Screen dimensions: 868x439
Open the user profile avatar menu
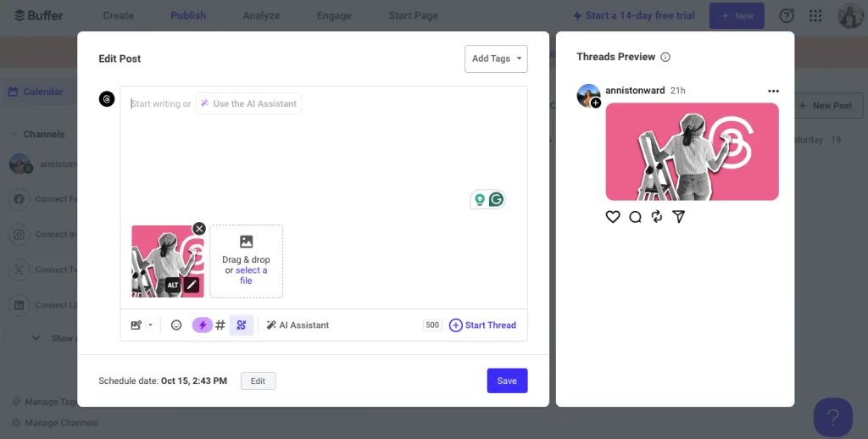(x=851, y=15)
